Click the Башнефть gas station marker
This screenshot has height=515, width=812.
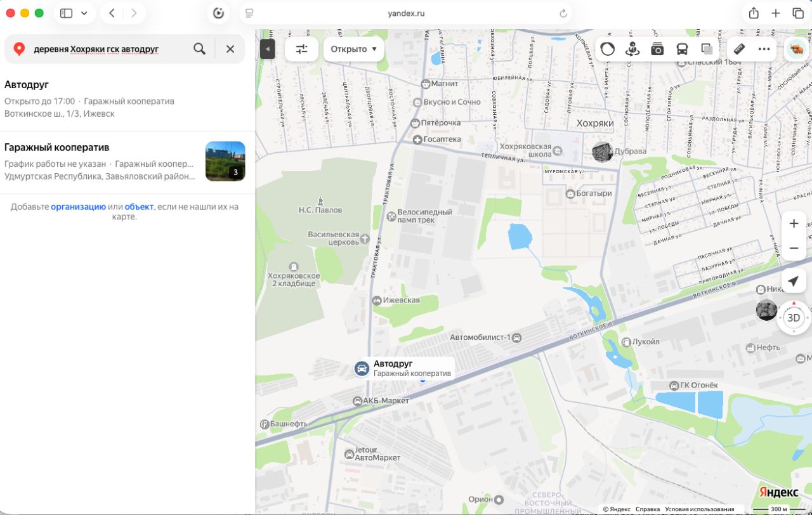pyautogui.click(x=265, y=424)
